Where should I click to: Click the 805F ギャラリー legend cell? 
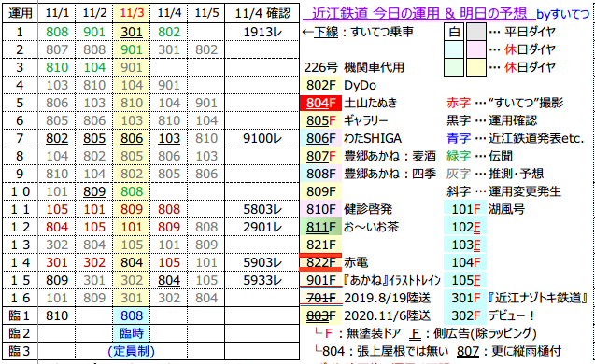[321, 120]
